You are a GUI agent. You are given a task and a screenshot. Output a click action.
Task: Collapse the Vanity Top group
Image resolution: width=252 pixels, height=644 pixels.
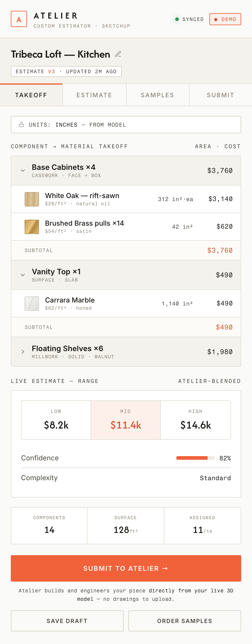(23, 275)
